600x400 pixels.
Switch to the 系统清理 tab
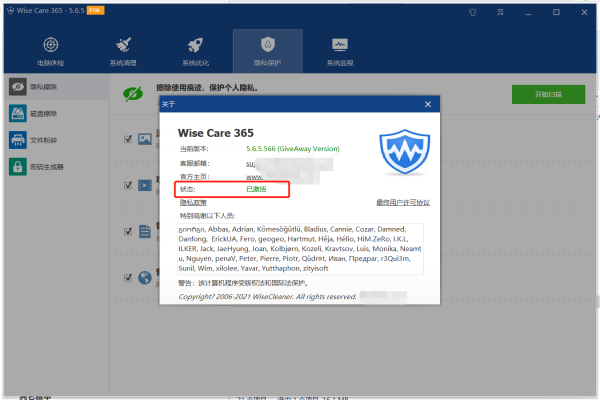[123, 51]
